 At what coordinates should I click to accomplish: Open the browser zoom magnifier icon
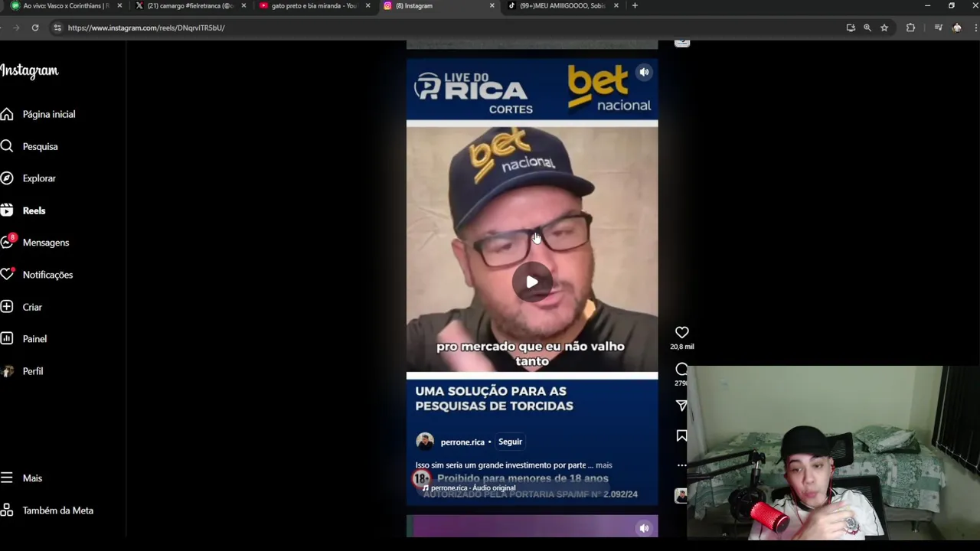point(867,28)
